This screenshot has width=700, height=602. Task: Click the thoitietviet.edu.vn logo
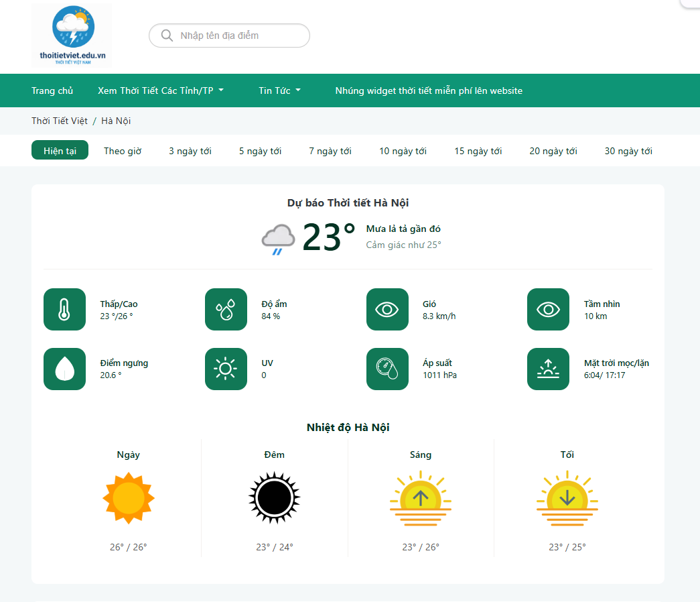coord(72,36)
